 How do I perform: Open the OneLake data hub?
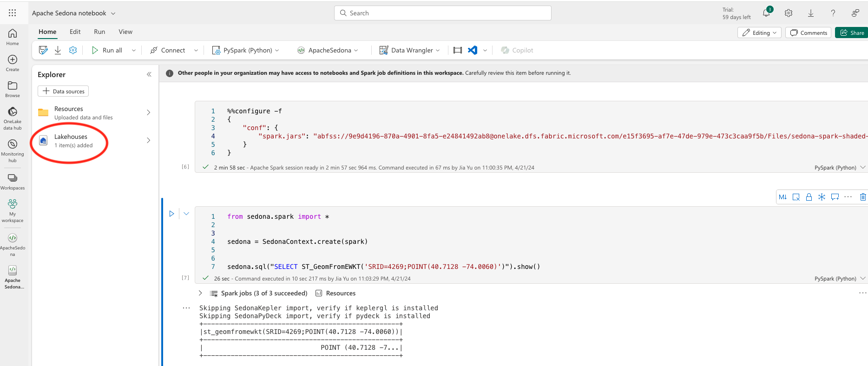pyautogui.click(x=13, y=118)
